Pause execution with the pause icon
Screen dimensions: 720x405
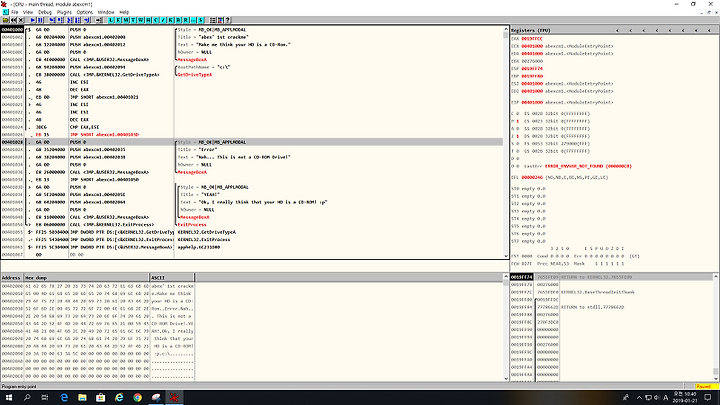click(40, 20)
